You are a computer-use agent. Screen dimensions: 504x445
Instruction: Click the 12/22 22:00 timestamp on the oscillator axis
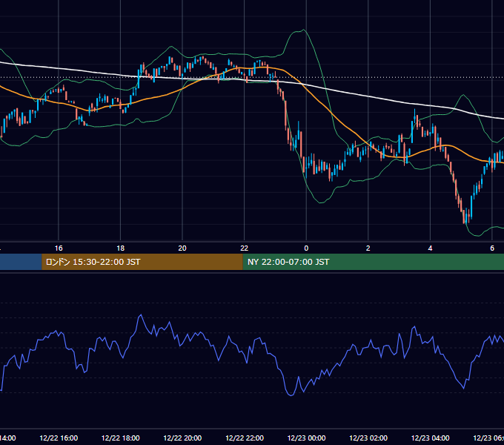tap(245, 438)
